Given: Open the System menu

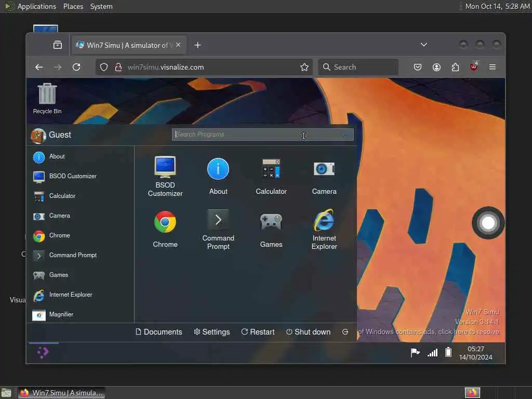Looking at the screenshot, I should 101,6.
